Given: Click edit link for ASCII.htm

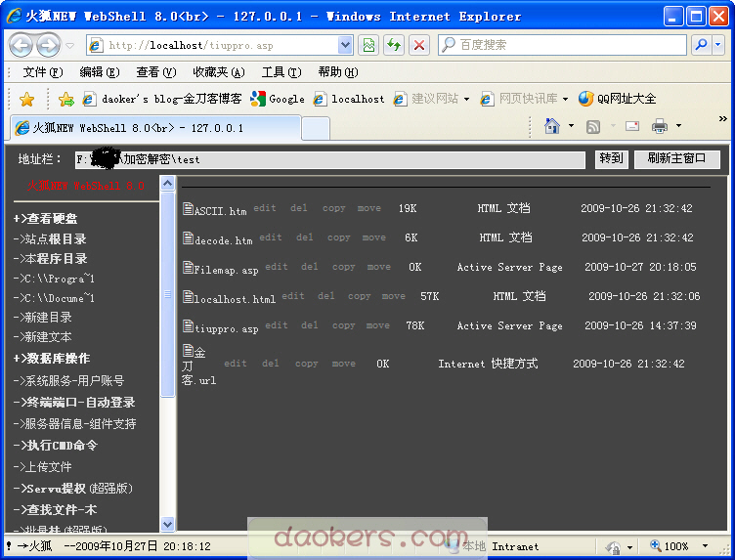Looking at the screenshot, I should pyautogui.click(x=265, y=208).
